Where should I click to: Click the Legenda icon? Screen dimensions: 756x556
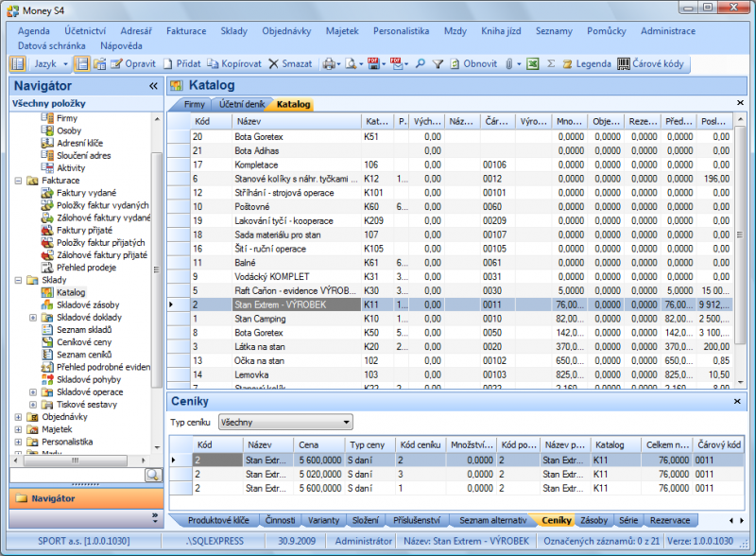[568, 63]
